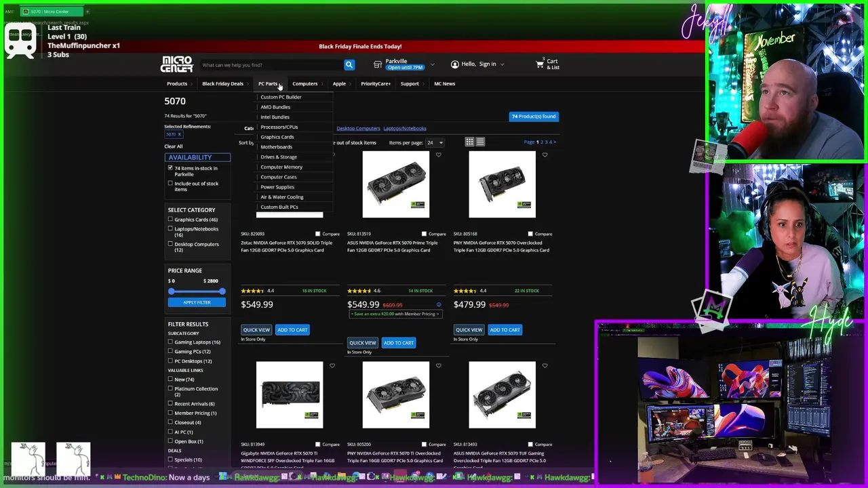Select AMD Bundles menu entry
Viewport: 868px width, 488px height.
pyautogui.click(x=275, y=107)
